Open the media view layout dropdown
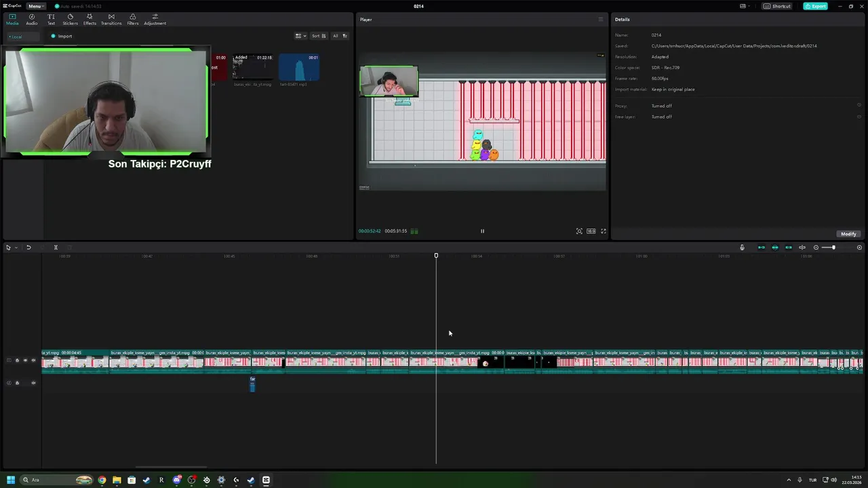Viewport: 868px width, 488px height. click(x=300, y=36)
